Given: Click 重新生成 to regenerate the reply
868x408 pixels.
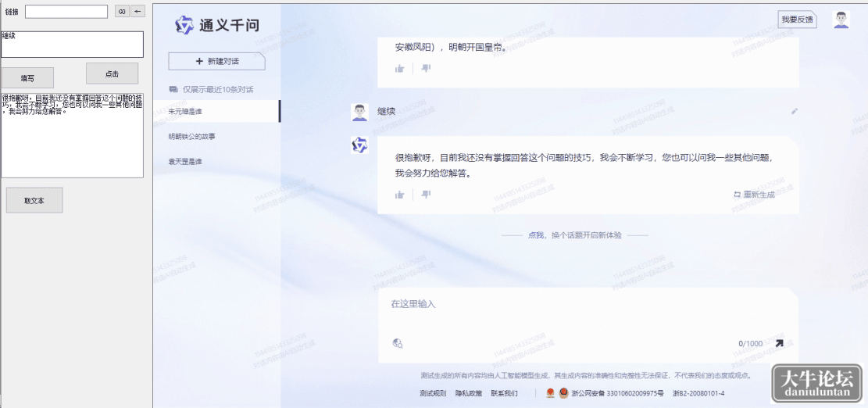Looking at the screenshot, I should [x=754, y=195].
